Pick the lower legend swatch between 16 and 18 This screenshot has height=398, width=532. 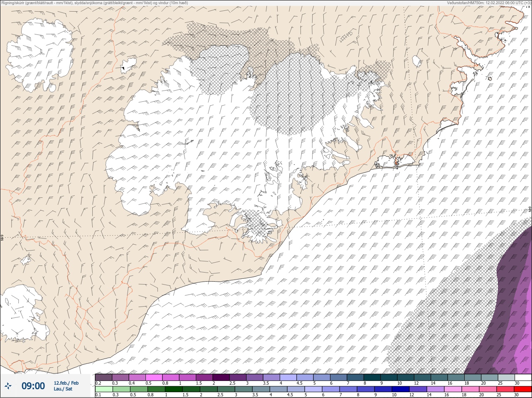pos(453,389)
